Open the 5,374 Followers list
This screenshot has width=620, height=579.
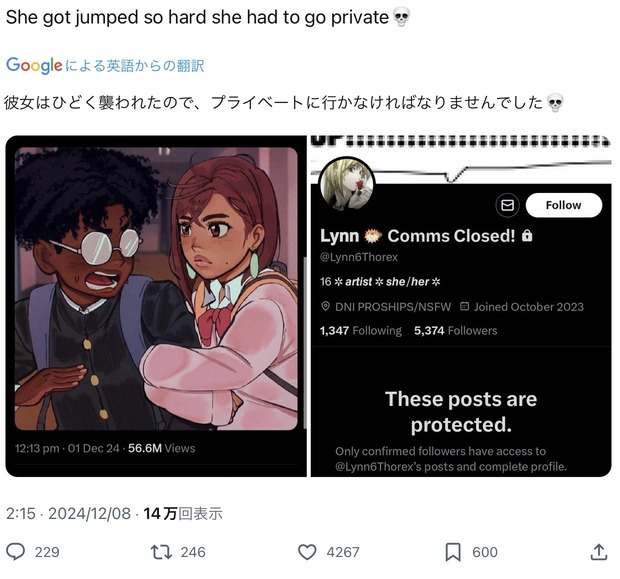(x=456, y=330)
